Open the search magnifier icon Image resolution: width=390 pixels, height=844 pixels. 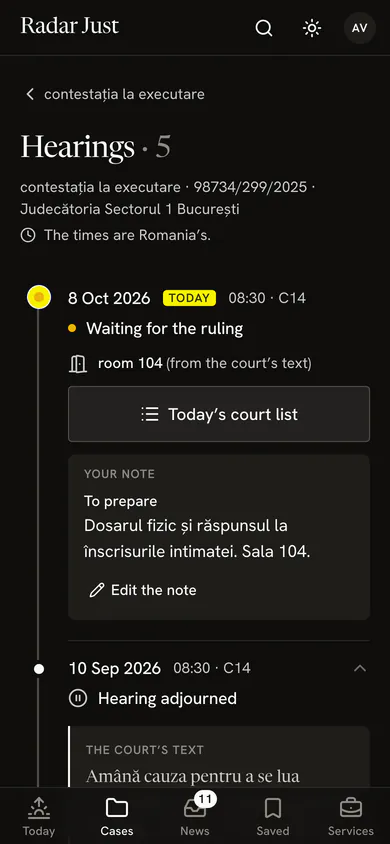click(264, 27)
